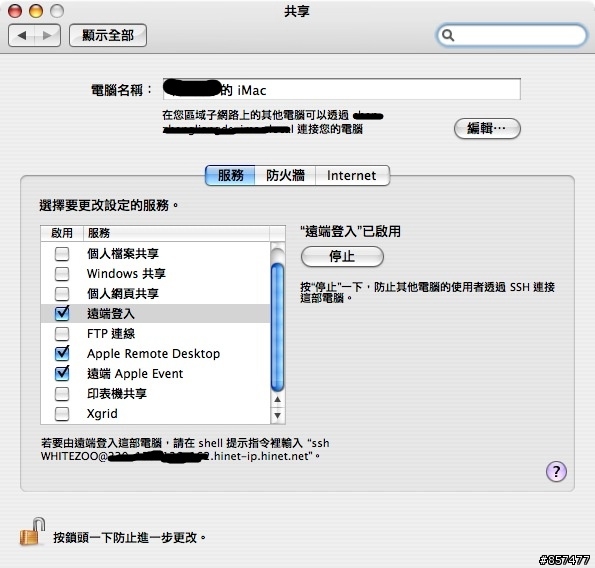Focus the toolbar search field

(x=511, y=35)
